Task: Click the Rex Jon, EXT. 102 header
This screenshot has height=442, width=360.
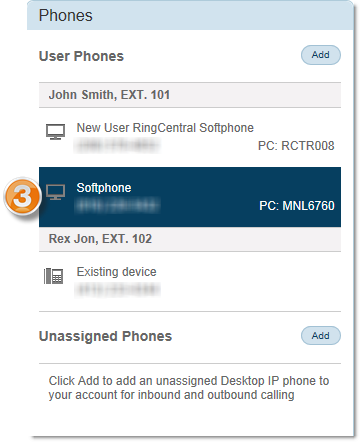Action: tap(190, 239)
